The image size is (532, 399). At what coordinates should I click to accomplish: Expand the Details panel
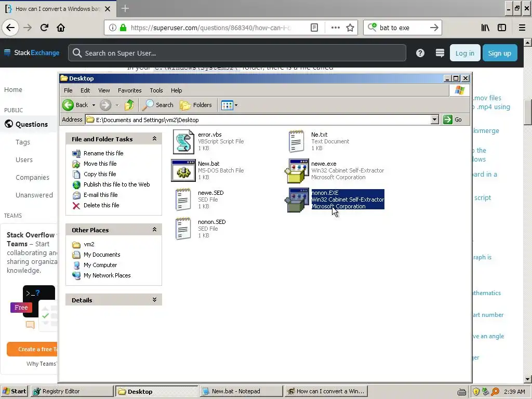pos(154,300)
